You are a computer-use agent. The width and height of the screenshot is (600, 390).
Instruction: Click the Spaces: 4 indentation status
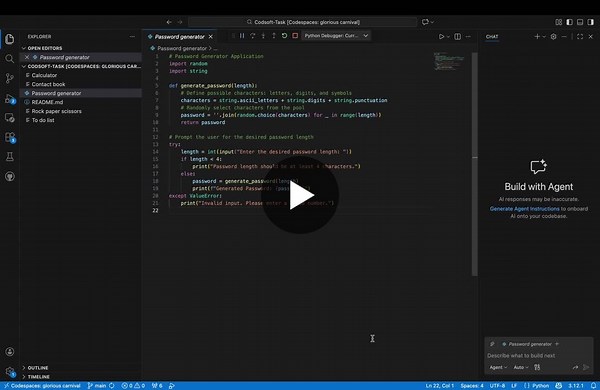pos(472,385)
